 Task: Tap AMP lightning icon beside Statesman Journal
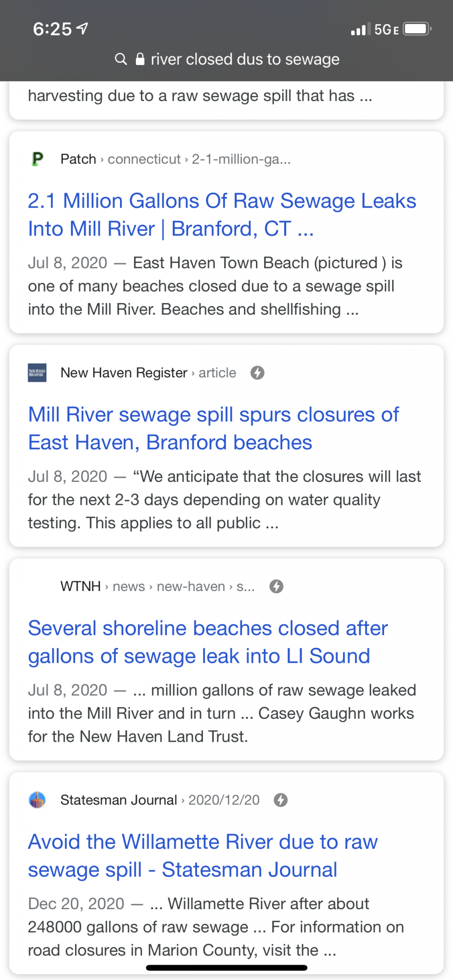point(281,800)
